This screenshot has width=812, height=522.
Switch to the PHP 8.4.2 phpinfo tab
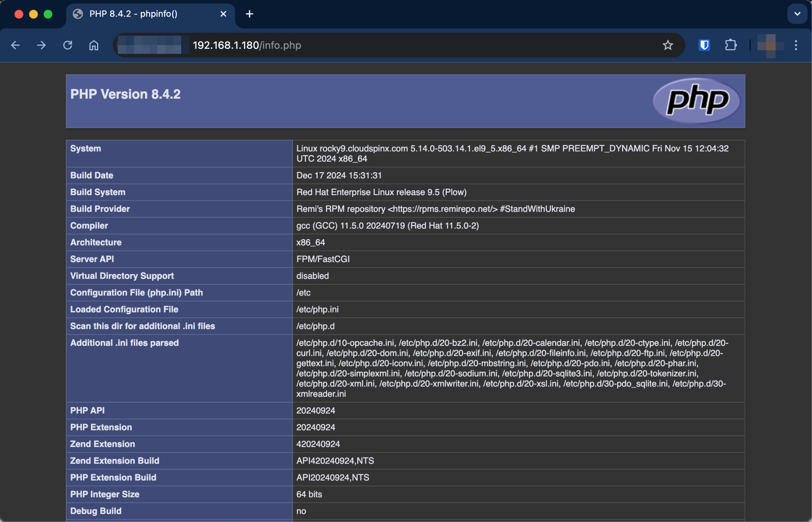pos(135,13)
